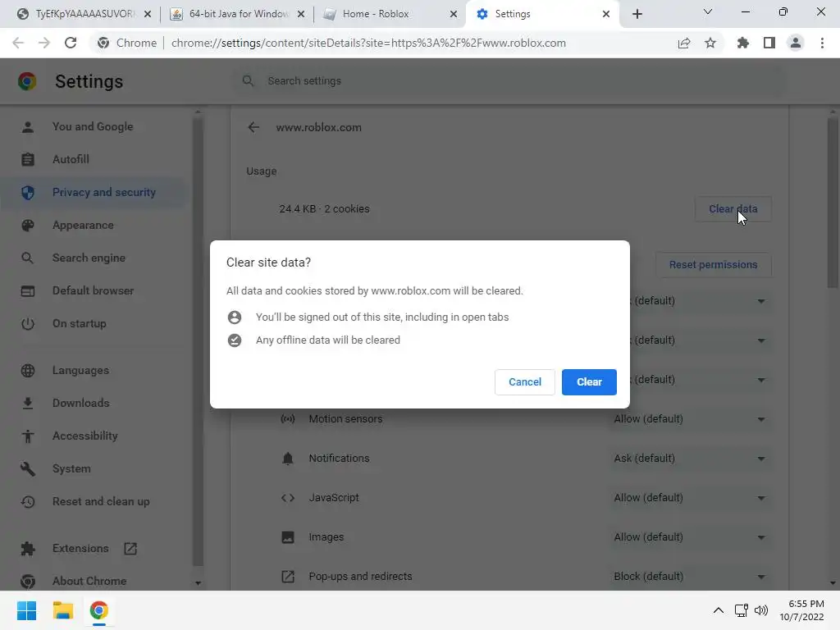Open the Chrome three-dot menu
Image resolution: width=840 pixels, height=630 pixels.
[822, 43]
